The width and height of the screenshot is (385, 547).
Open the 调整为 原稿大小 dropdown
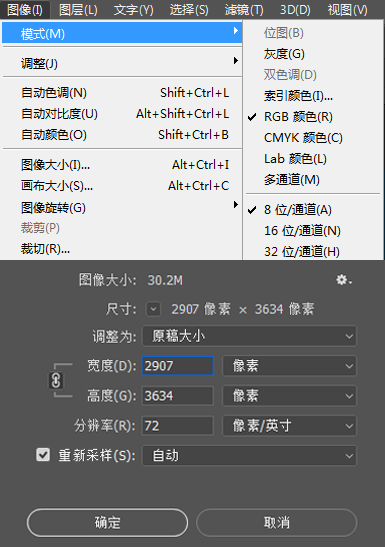pyautogui.click(x=249, y=336)
